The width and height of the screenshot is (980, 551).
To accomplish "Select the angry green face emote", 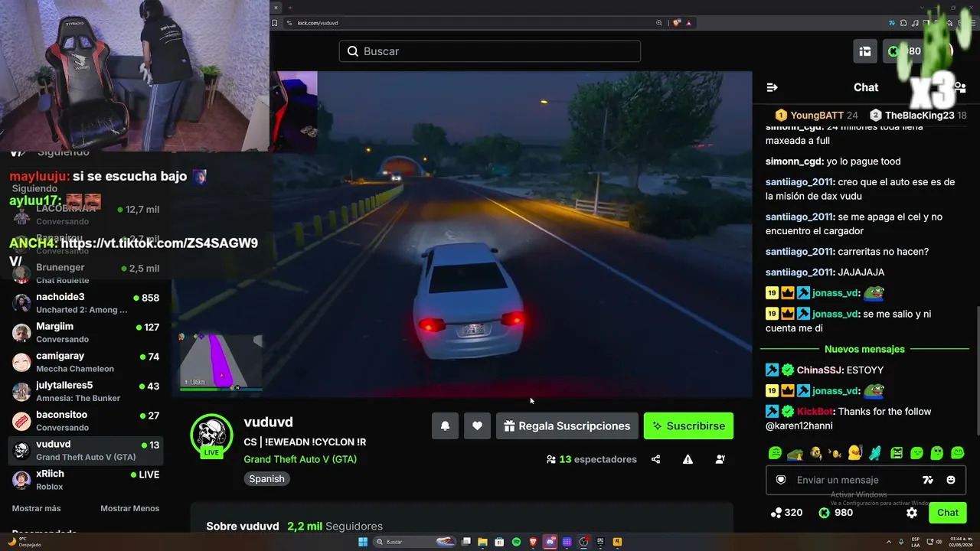I will tap(897, 453).
